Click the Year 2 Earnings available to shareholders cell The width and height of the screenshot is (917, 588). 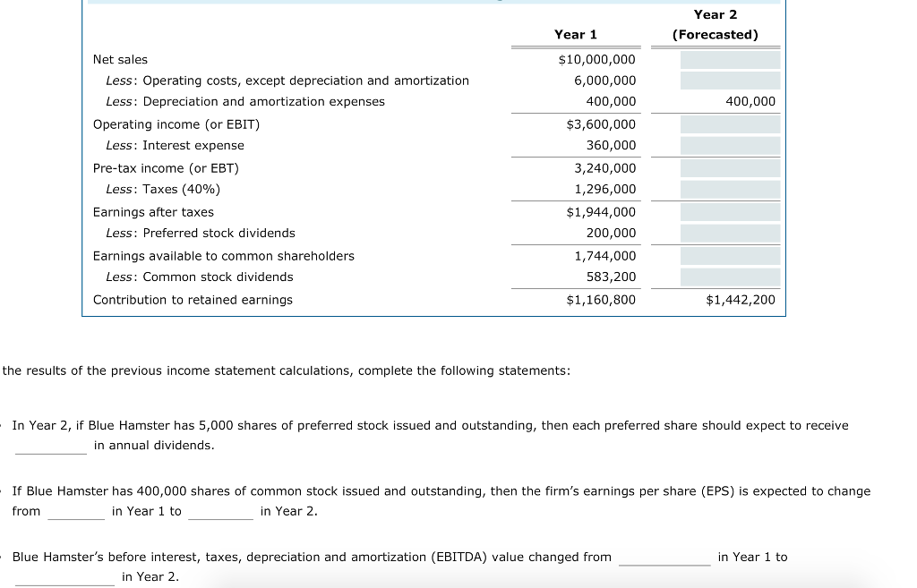click(x=716, y=256)
